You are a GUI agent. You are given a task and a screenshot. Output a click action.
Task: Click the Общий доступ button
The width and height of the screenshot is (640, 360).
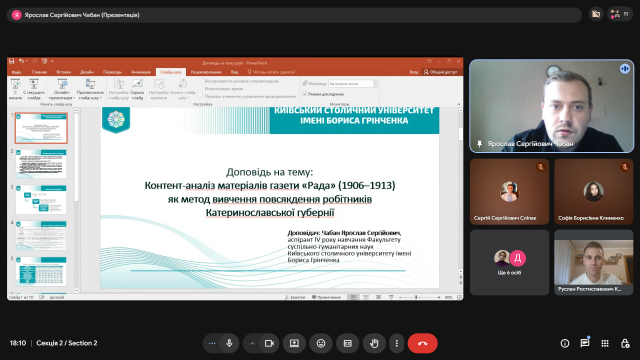tap(440, 72)
